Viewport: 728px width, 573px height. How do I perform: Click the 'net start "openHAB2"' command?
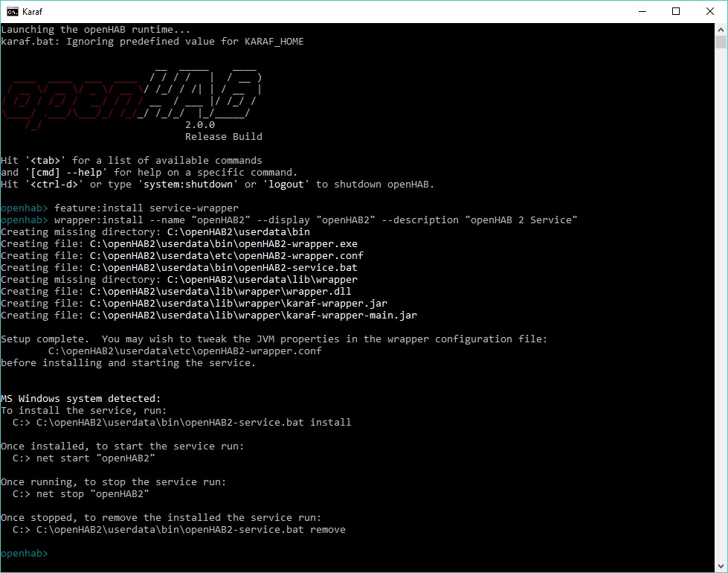96,458
